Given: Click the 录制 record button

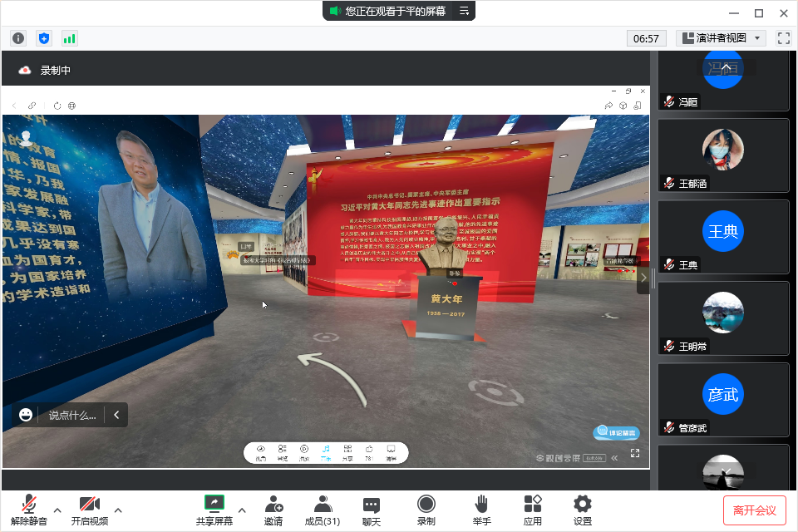Looking at the screenshot, I should (426, 510).
